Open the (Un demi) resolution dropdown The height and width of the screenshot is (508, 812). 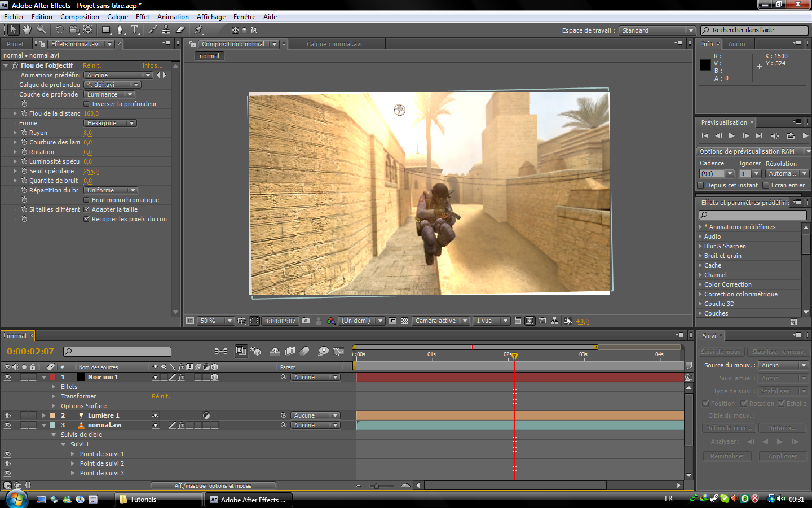click(361, 321)
